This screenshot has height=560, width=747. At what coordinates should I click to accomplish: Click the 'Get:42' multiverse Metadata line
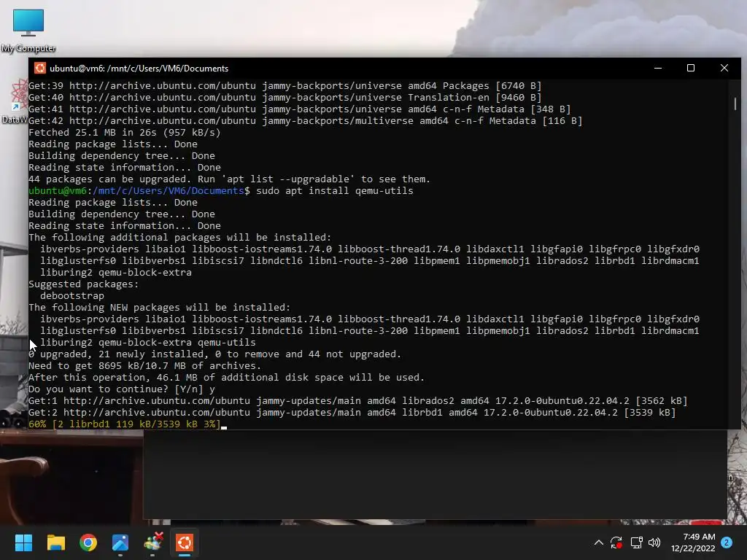tap(306, 120)
